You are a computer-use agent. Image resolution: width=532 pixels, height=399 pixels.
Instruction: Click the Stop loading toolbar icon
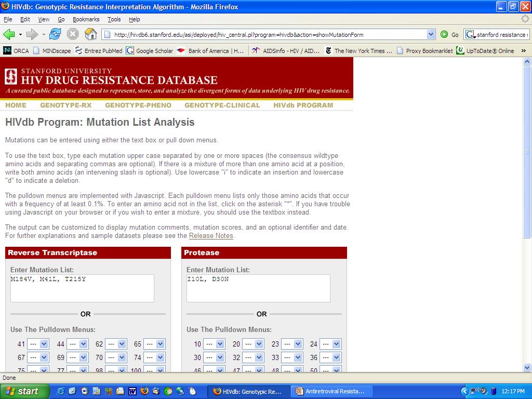(x=73, y=34)
